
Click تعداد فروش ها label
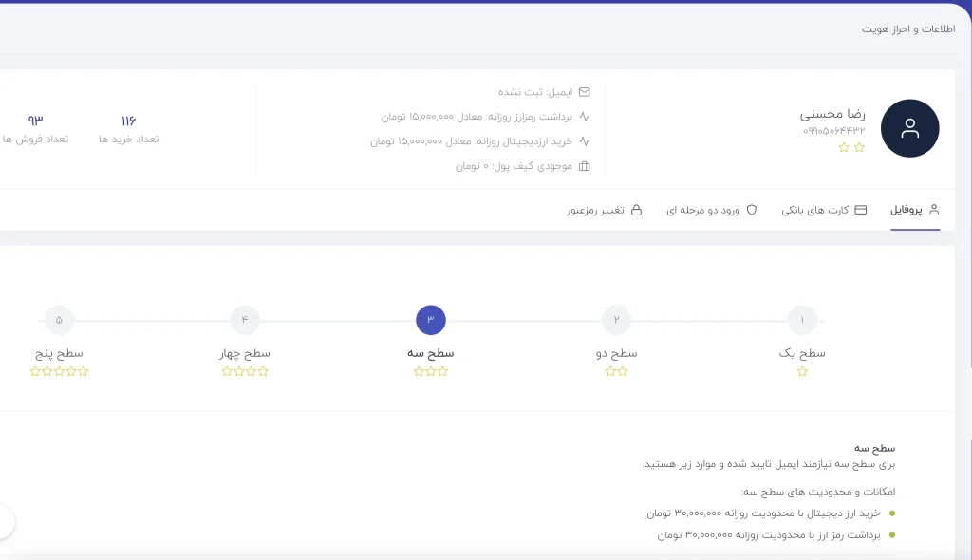pos(35,139)
